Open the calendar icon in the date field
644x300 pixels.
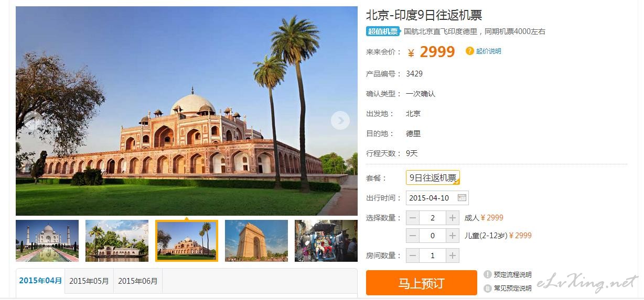[461, 198]
